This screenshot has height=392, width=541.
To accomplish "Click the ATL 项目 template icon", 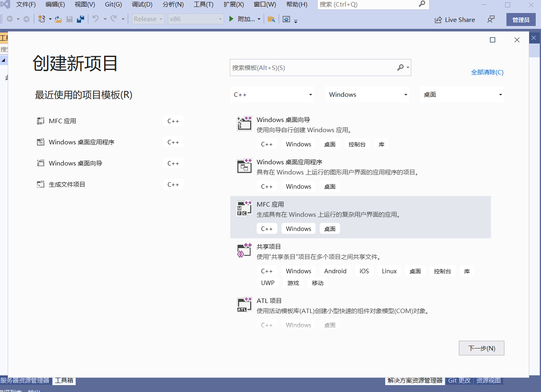I will pos(244,305).
